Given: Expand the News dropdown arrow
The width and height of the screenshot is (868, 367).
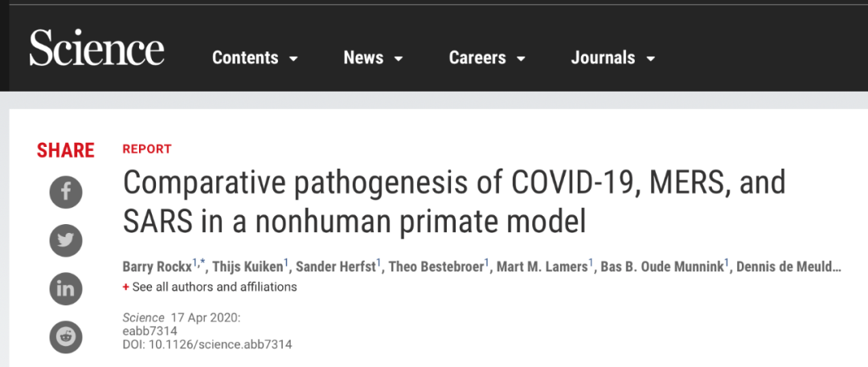Looking at the screenshot, I should (398, 59).
